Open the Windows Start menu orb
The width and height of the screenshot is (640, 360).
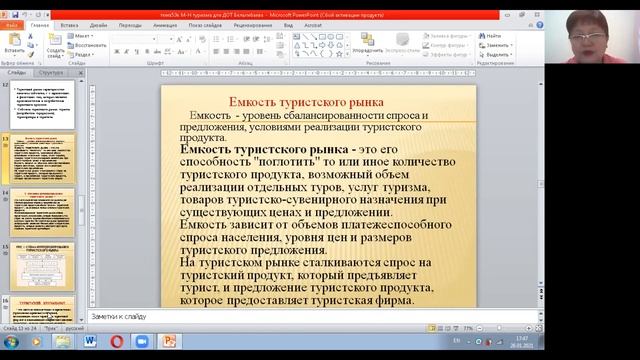(11, 342)
